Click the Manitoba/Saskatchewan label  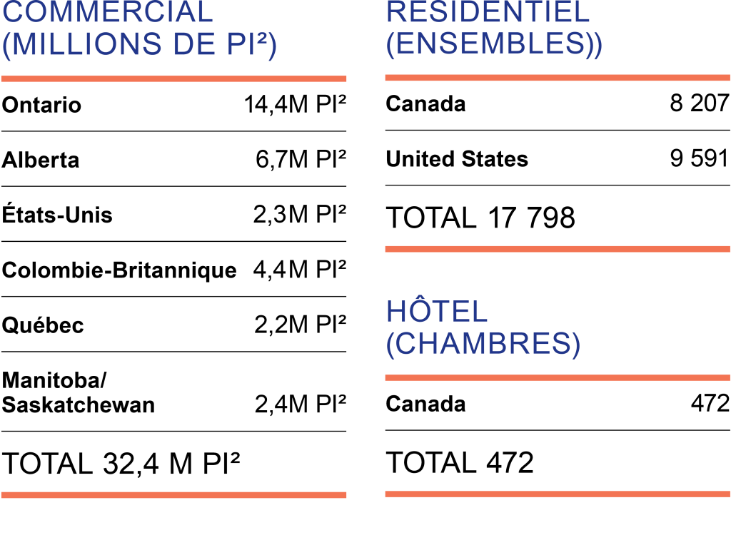(79, 392)
